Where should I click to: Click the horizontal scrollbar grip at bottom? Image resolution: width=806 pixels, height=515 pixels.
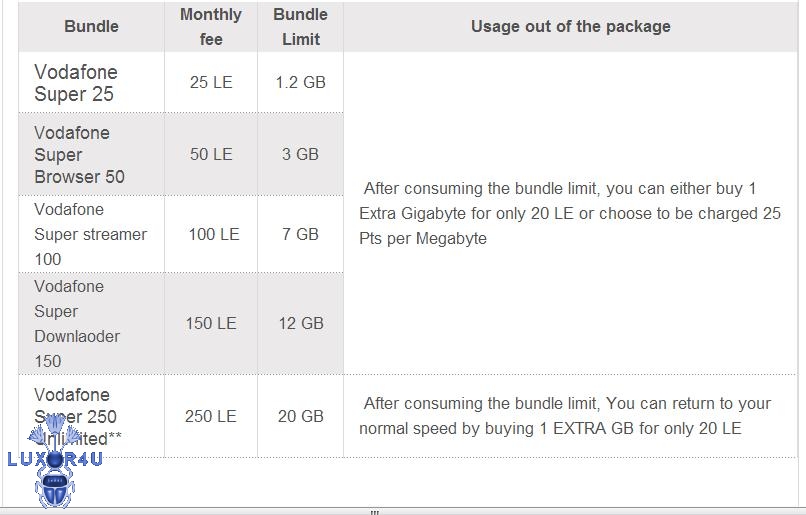click(x=375, y=511)
